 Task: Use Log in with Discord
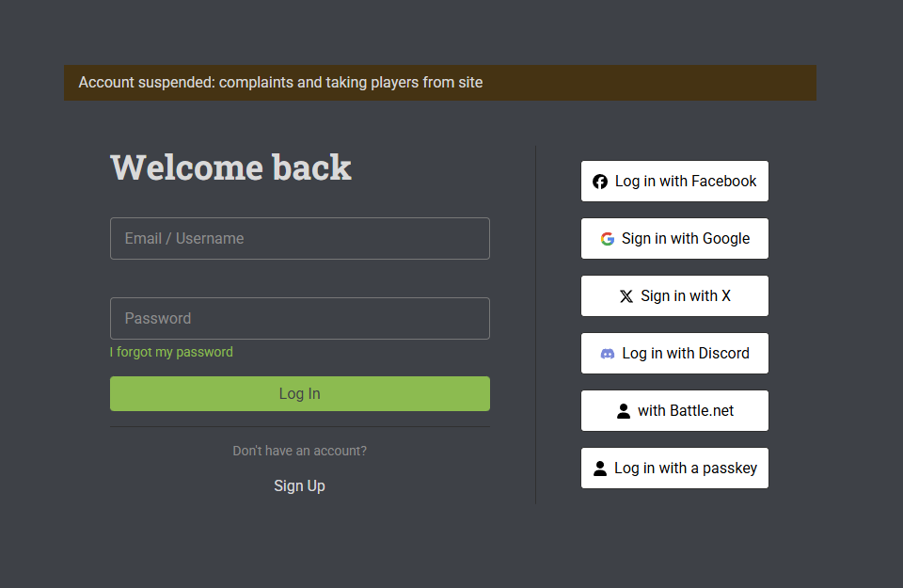point(674,353)
